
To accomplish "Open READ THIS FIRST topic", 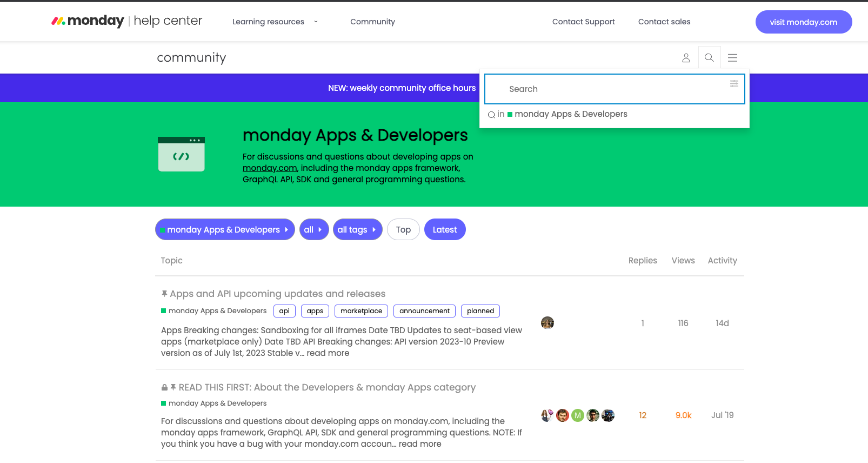I will click(x=327, y=387).
